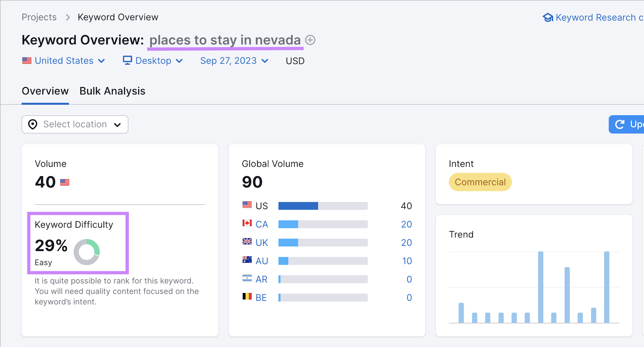Viewport: 644px width, 347px height.
Task: Open the Sep 27, 2023 date dropdown
Action: [x=234, y=61]
